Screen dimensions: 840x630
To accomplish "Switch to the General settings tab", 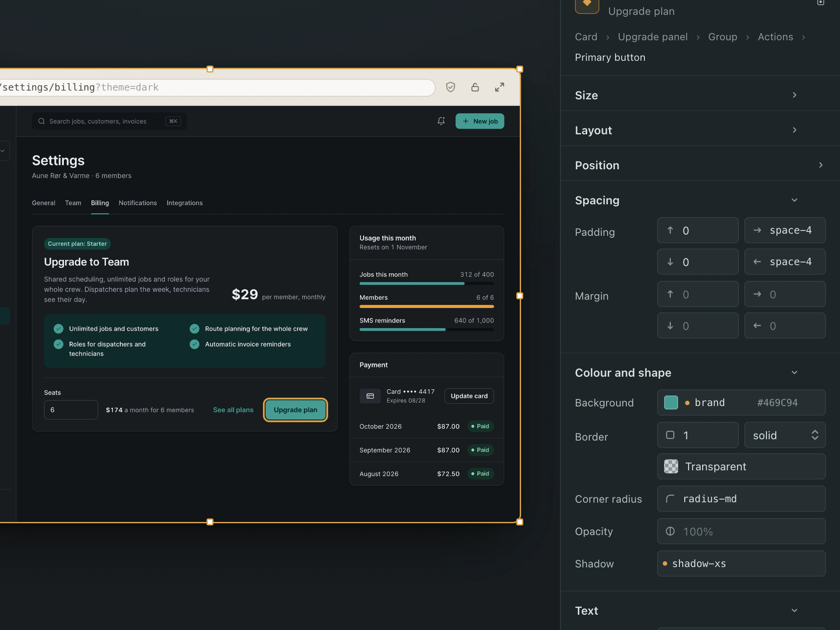I will (x=44, y=203).
